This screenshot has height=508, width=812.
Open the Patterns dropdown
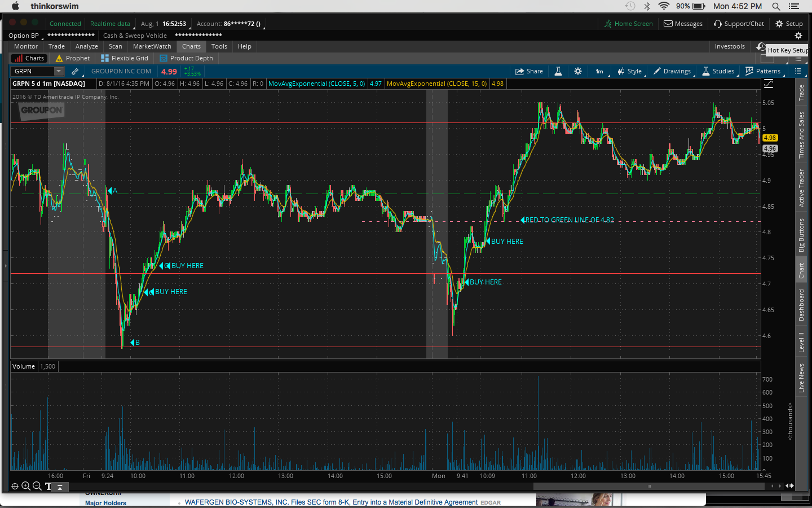point(764,71)
